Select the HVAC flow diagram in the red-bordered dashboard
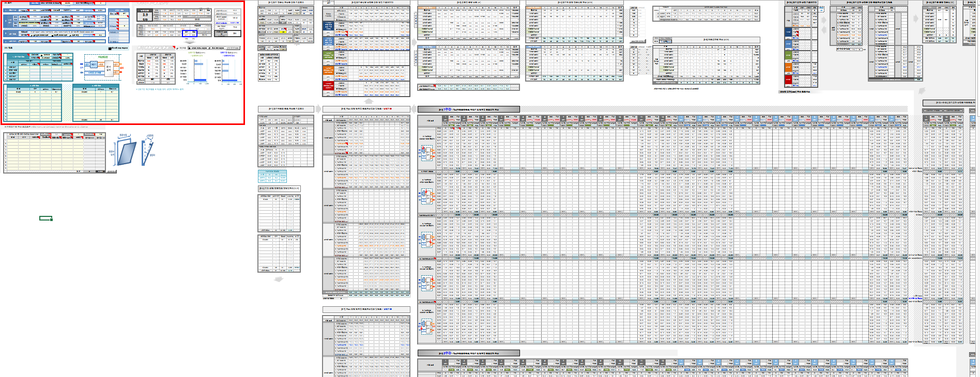This screenshot has height=377, width=980. [101, 67]
